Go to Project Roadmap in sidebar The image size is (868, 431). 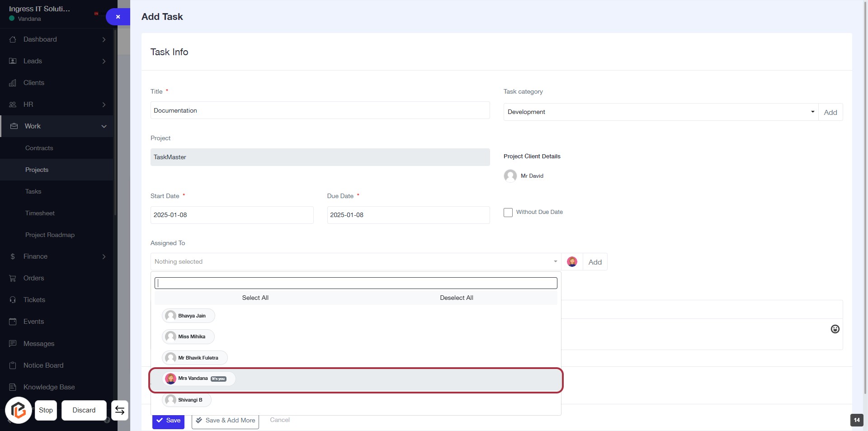click(x=50, y=235)
